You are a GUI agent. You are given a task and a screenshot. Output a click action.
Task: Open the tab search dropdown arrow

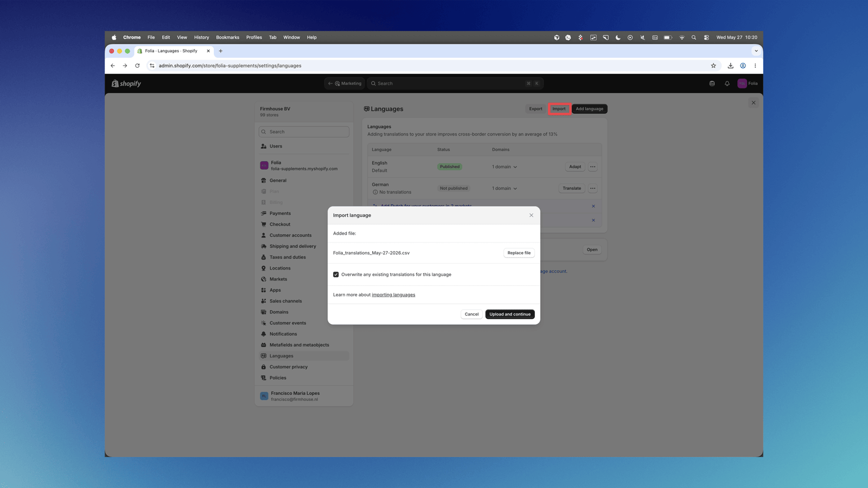pyautogui.click(x=756, y=51)
